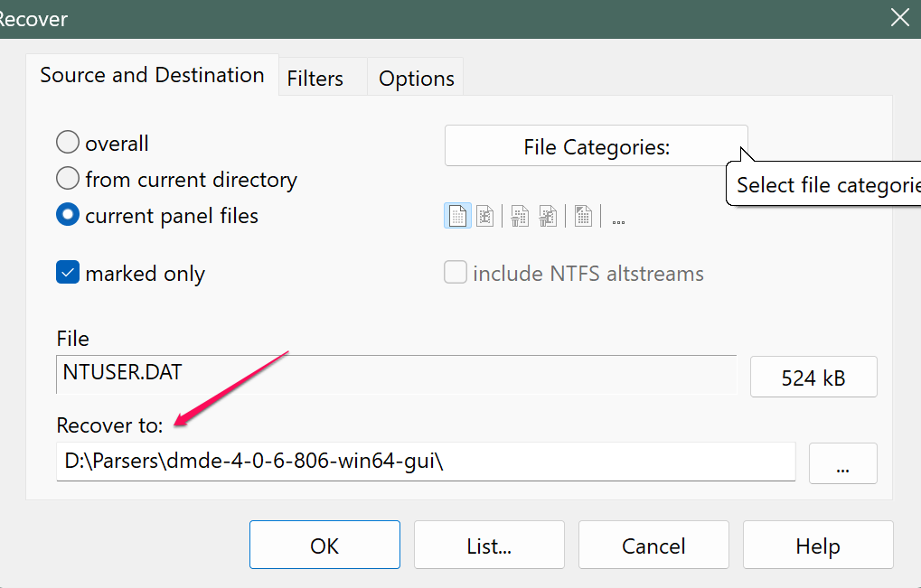Select 'current panel files' radio button
The image size is (921, 588).
(x=68, y=216)
